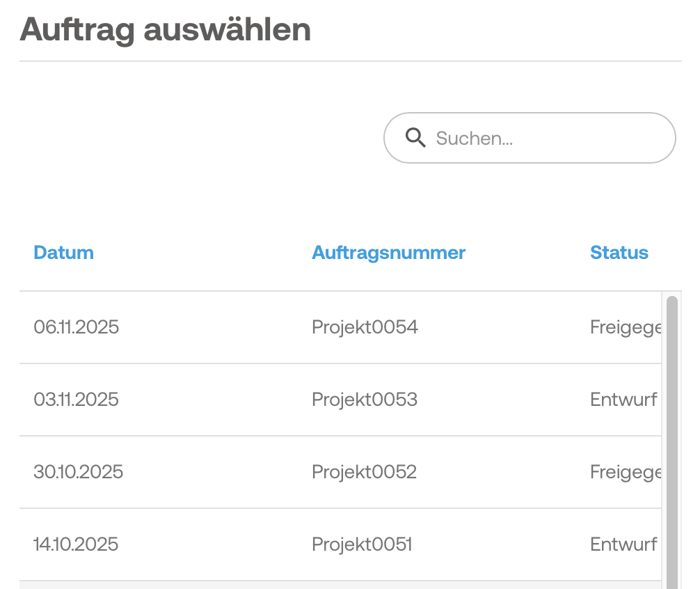Viewport: 700px width, 589px height.
Task: Click the Auftrag auswählen heading
Action: pyautogui.click(x=165, y=29)
